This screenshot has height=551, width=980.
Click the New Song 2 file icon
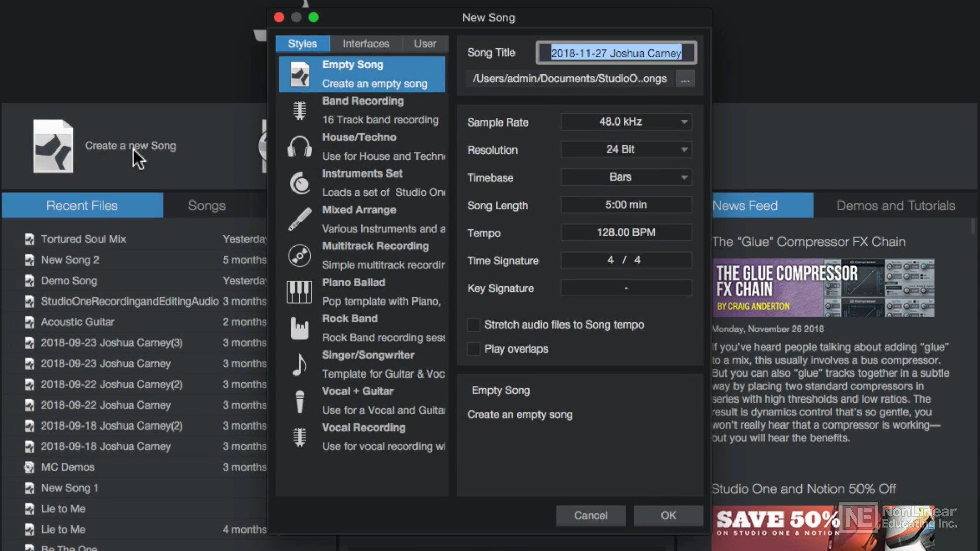(x=29, y=260)
